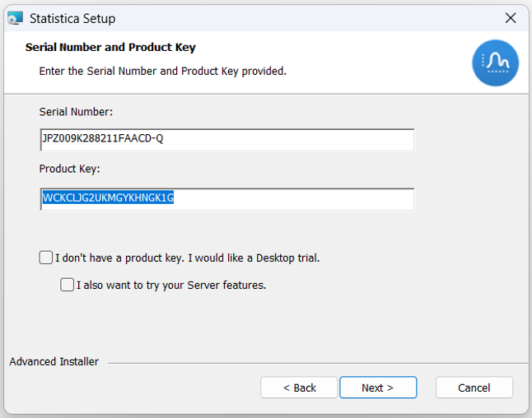The image size is (532, 418).
Task: Click the JPZ009K288211FAACD-Q serial text
Action: [x=102, y=138]
